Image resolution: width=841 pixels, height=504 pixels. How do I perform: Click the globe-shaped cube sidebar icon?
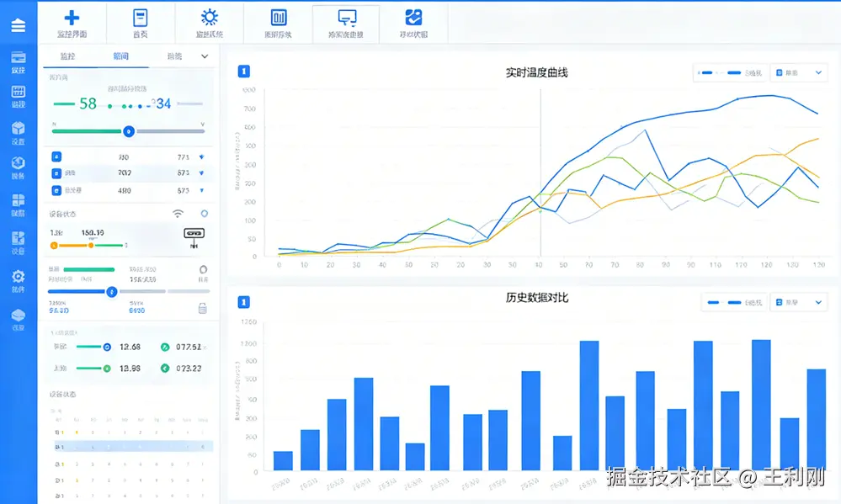(x=19, y=163)
